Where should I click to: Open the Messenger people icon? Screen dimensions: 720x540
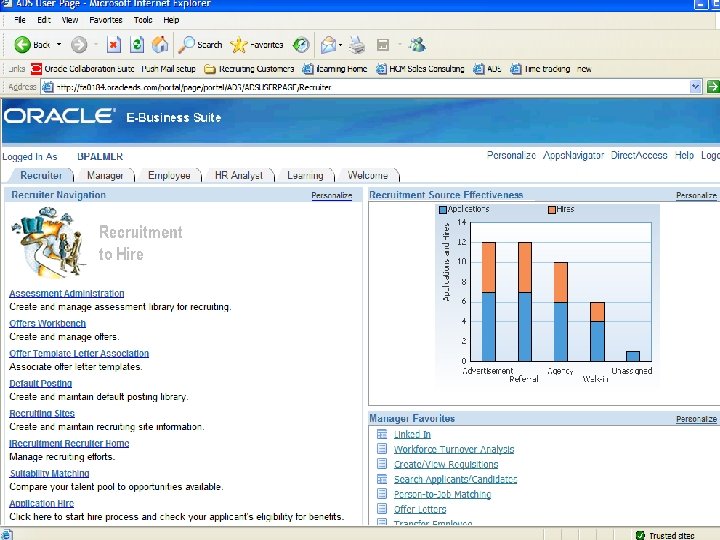[417, 45]
